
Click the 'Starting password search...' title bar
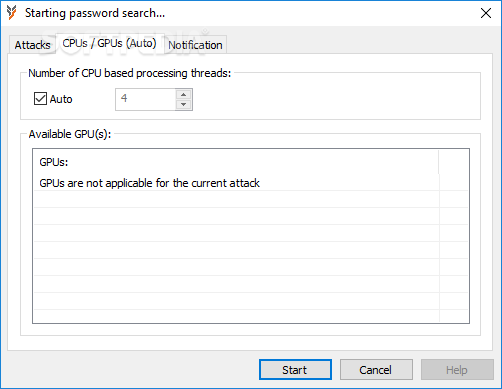tap(233, 13)
